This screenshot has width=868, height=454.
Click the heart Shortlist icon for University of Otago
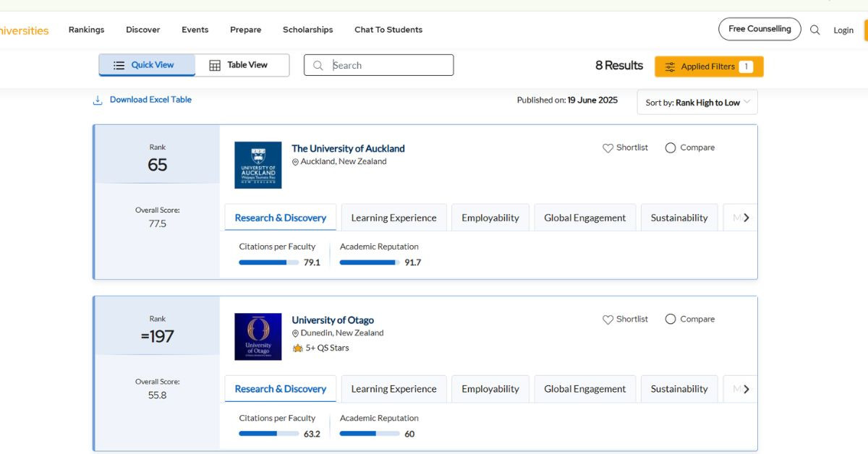[x=608, y=320]
